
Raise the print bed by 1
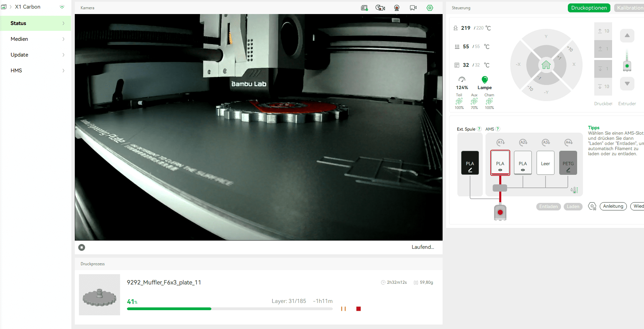pos(603,49)
